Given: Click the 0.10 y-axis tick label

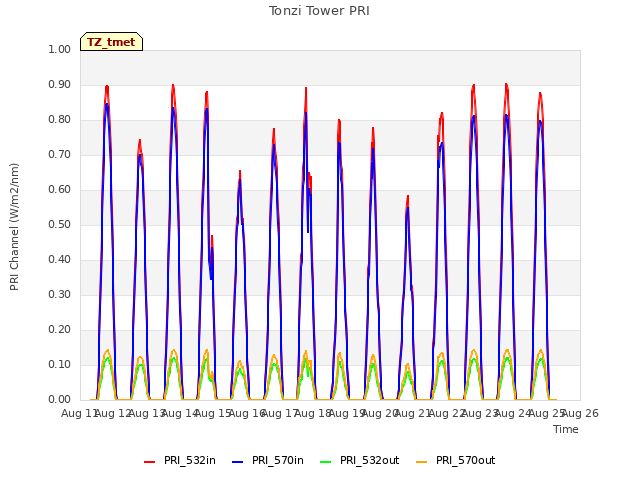Looking at the screenshot, I should point(60,364).
